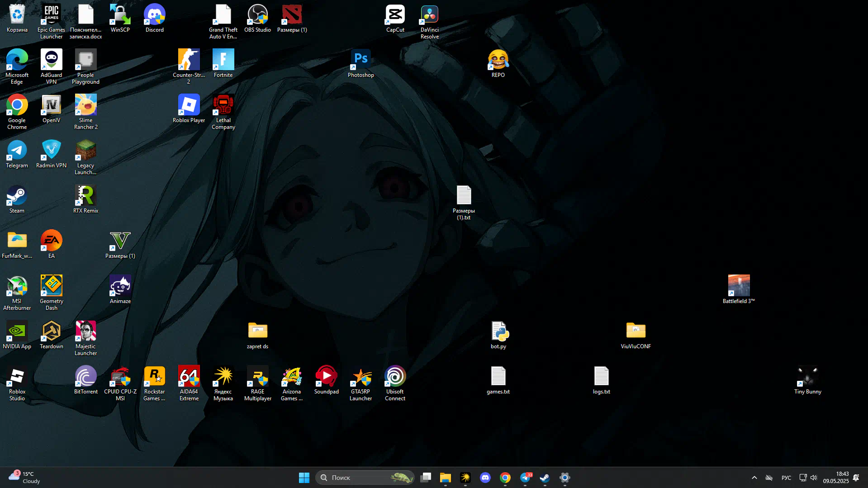Open Photoshop desktop shortcut
Image resolution: width=868 pixels, height=488 pixels.
[361, 64]
